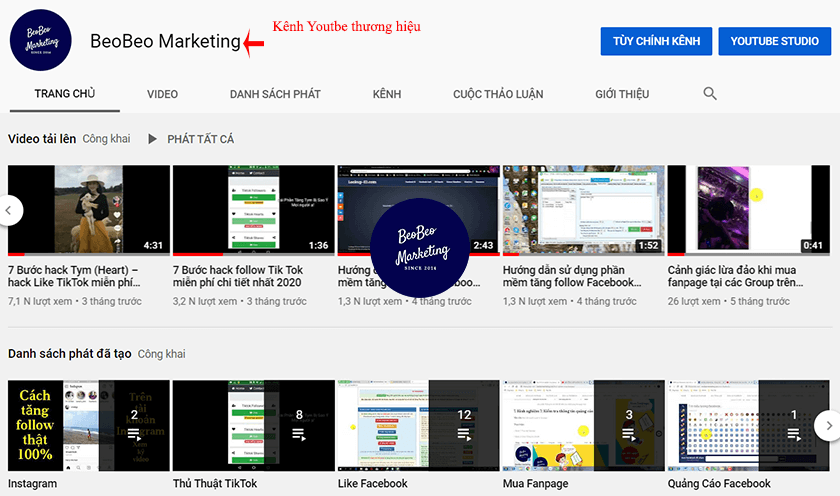Click the PHÁT TẤT CẢ link
The image size is (840, 496).
pos(200,139)
